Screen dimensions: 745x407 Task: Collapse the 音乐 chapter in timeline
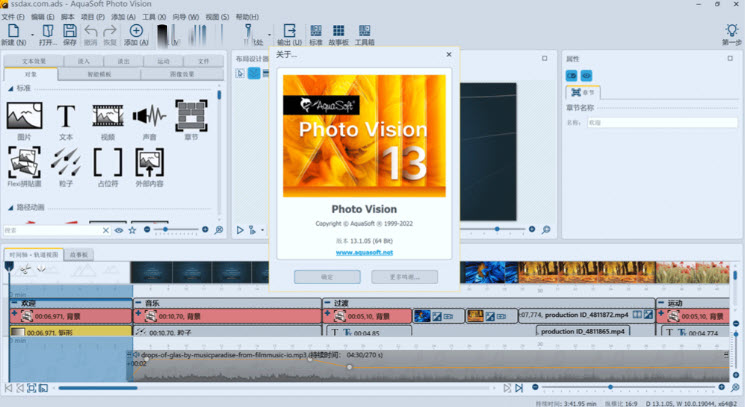[139, 302]
